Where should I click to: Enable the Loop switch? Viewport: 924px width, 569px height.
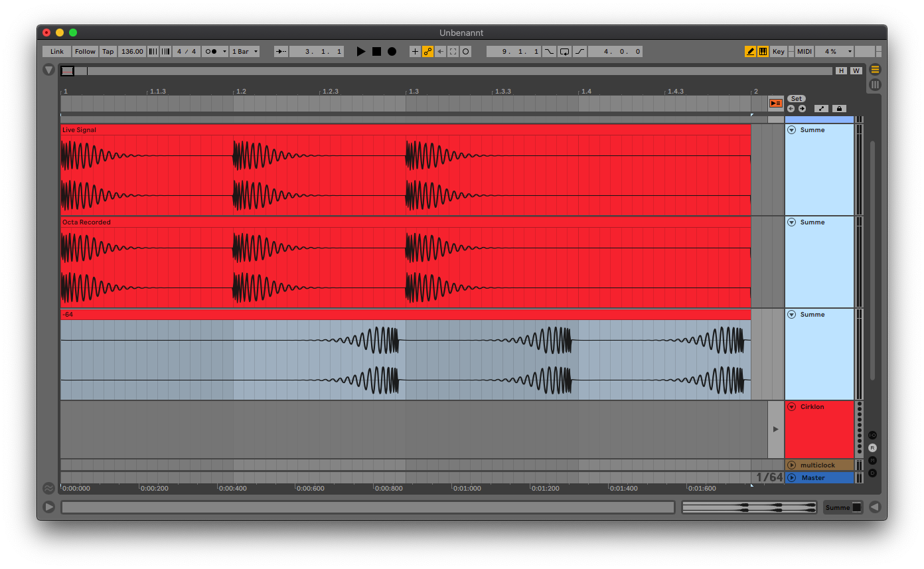click(564, 51)
